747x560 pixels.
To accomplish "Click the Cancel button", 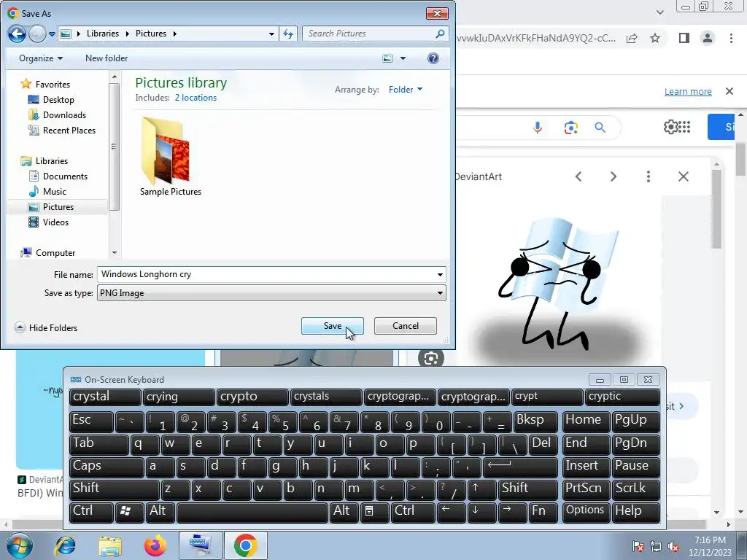I will pyautogui.click(x=406, y=326).
